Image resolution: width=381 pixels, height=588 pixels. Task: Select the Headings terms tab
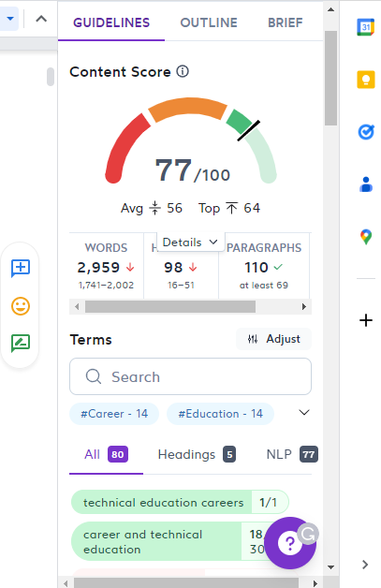pos(197,454)
